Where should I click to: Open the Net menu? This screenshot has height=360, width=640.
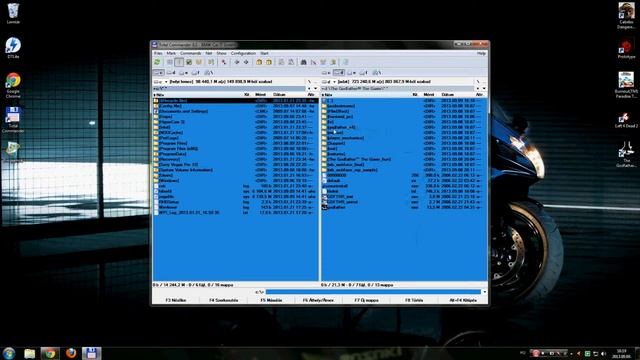click(209, 53)
